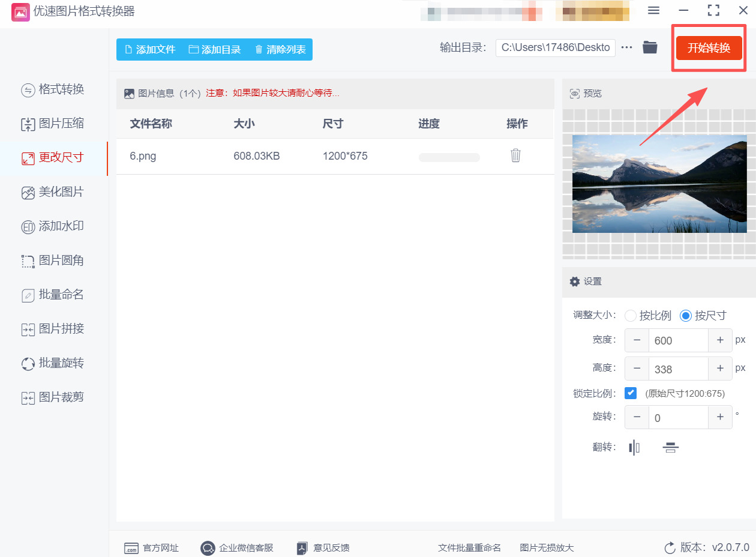Click the 宽度 input field showing 600
The width and height of the screenshot is (756, 557).
[678, 340]
